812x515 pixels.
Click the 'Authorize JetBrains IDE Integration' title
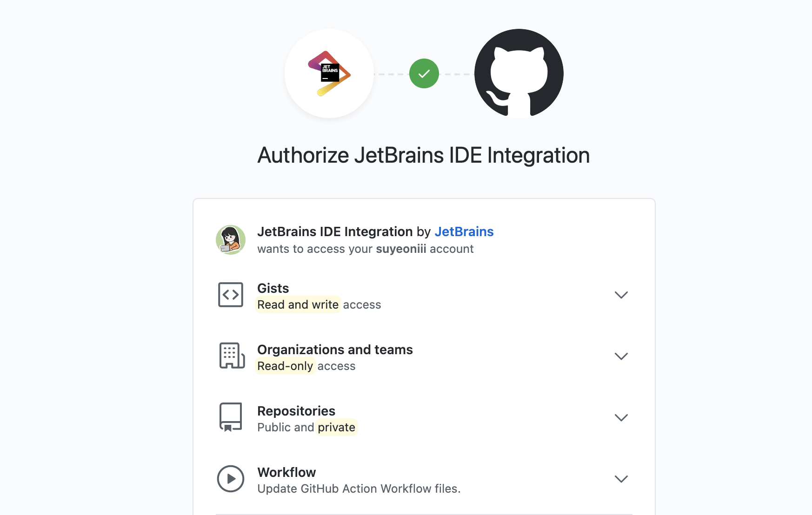(424, 155)
